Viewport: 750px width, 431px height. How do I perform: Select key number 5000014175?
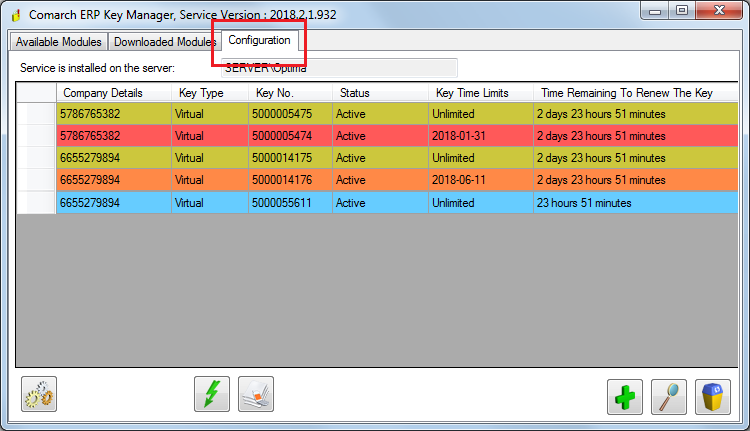(290, 158)
